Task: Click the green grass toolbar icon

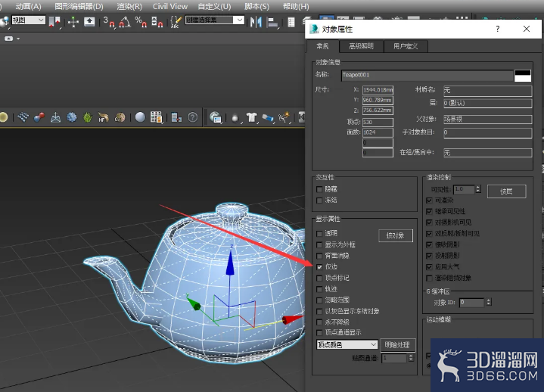Action: tap(88, 117)
